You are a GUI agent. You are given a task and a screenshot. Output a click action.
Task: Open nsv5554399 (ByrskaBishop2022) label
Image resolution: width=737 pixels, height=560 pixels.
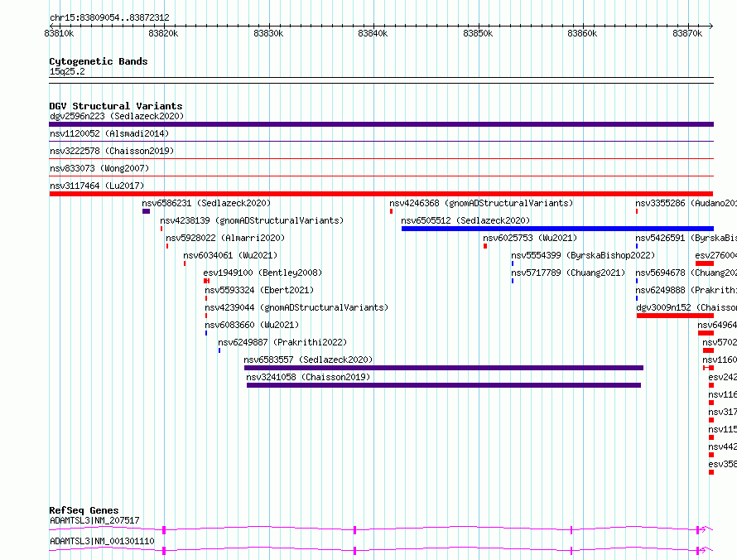[x=583, y=255]
